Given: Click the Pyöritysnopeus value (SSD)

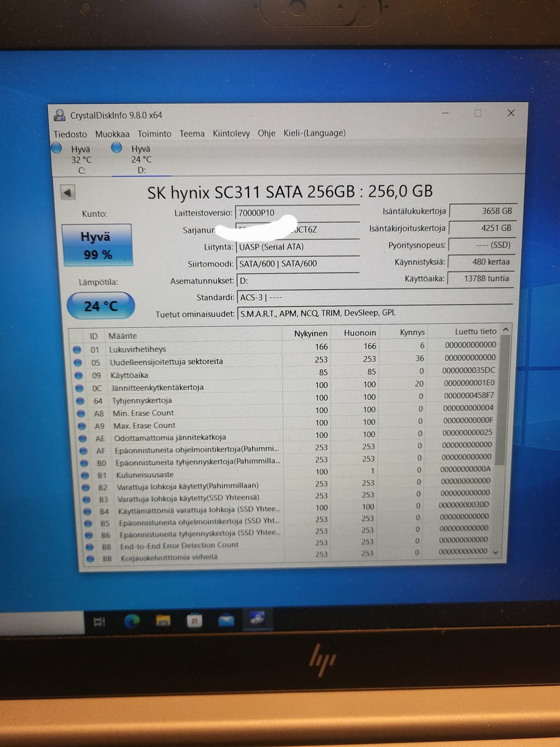Looking at the screenshot, I should tap(482, 245).
